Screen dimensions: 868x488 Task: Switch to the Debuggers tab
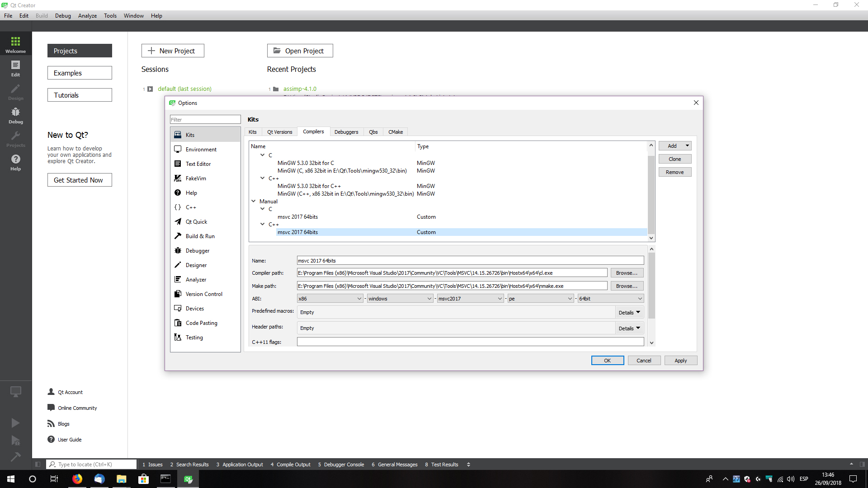point(346,132)
